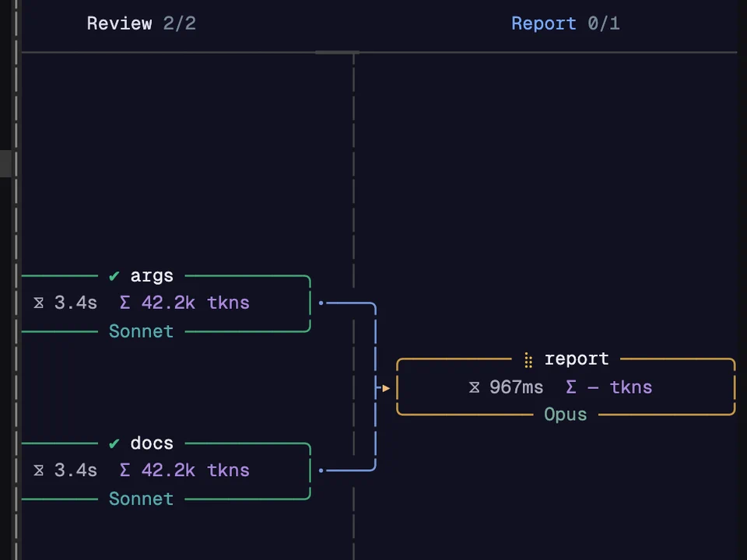This screenshot has width=747, height=560.
Task: Open the Report 0/1 stage header
Action: (566, 23)
